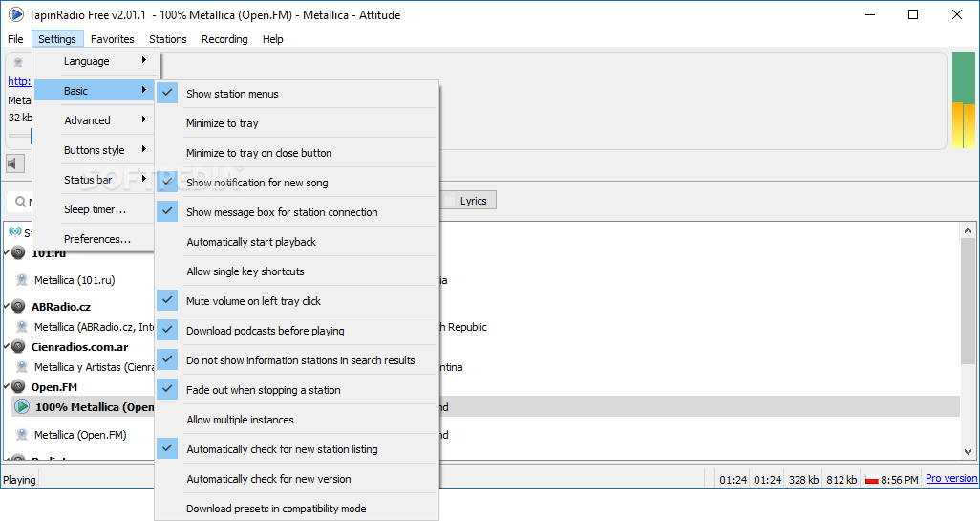Toggle Show message box for station connection

pos(297,212)
